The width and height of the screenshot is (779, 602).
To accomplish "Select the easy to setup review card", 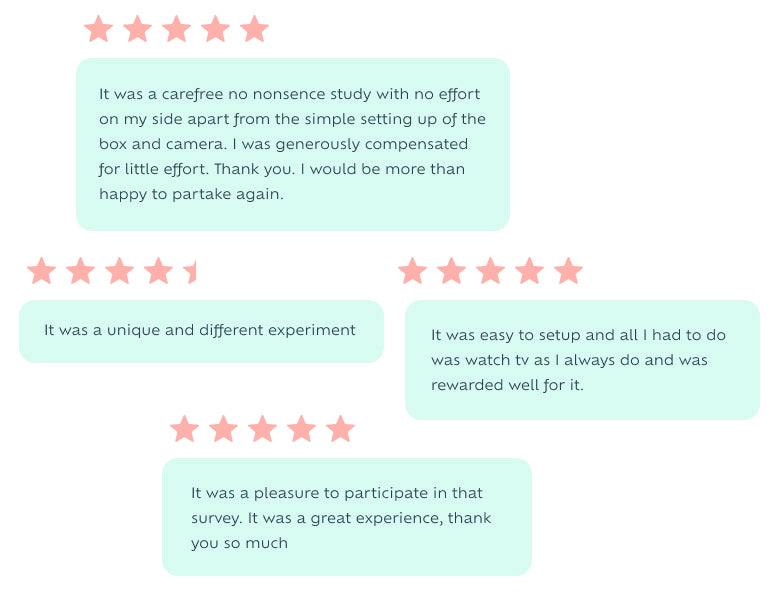I will pos(581,360).
